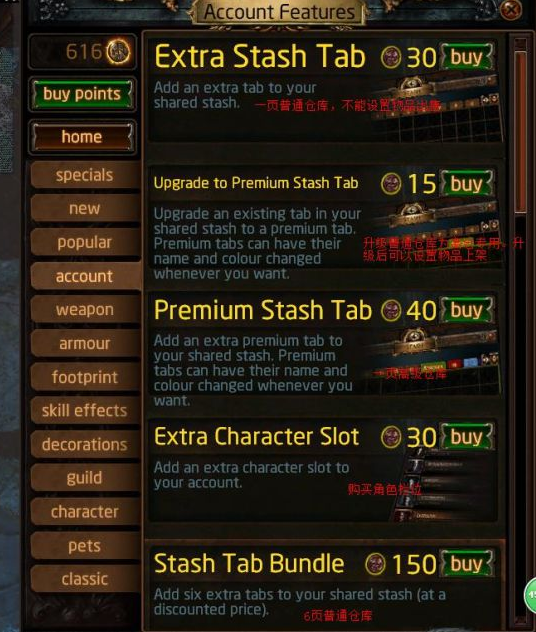Screen dimensions: 536x632
Task: Buy the Upgrade to Premium Stash Tab
Action: click(x=467, y=183)
